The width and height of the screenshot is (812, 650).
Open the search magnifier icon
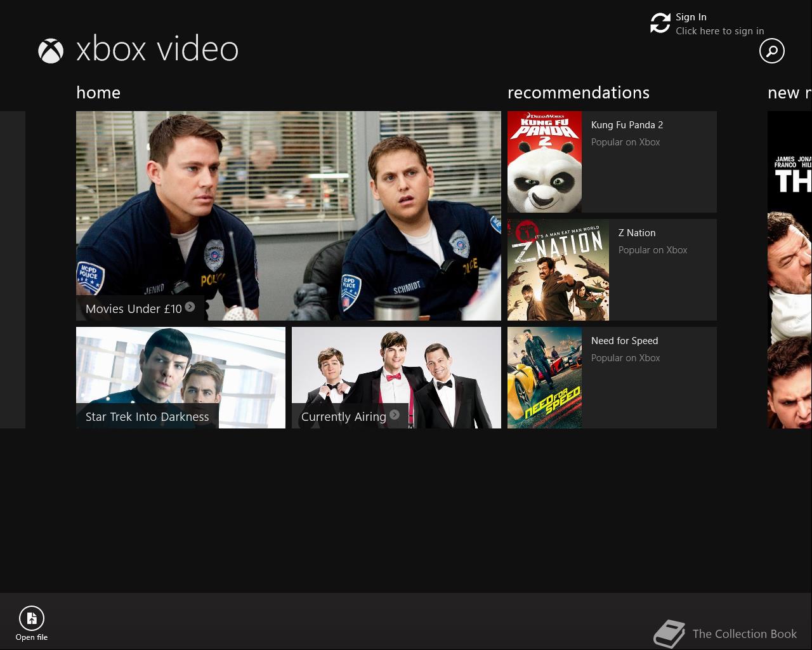click(x=772, y=51)
